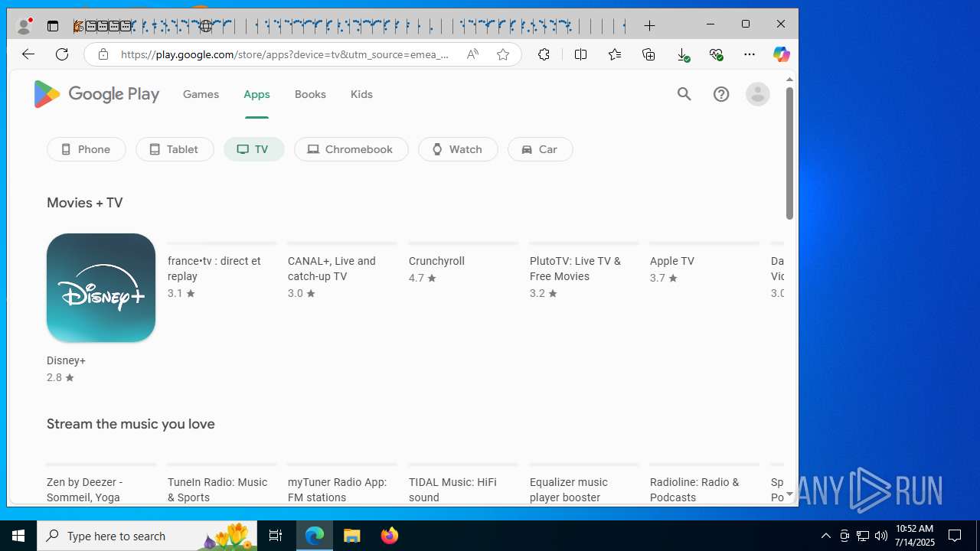This screenshot has width=980, height=551.
Task: Show the Downloads panel
Action: coord(683,54)
